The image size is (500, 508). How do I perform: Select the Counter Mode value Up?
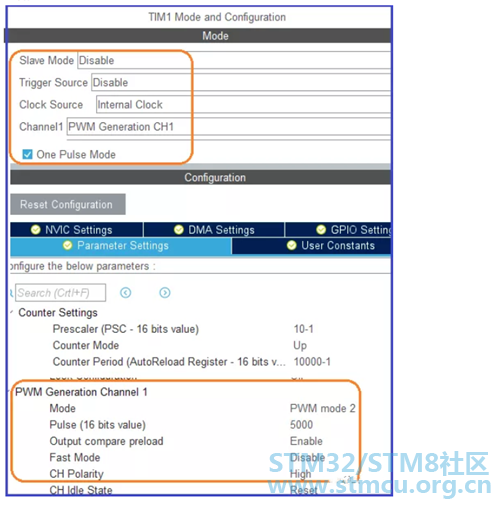tap(300, 345)
